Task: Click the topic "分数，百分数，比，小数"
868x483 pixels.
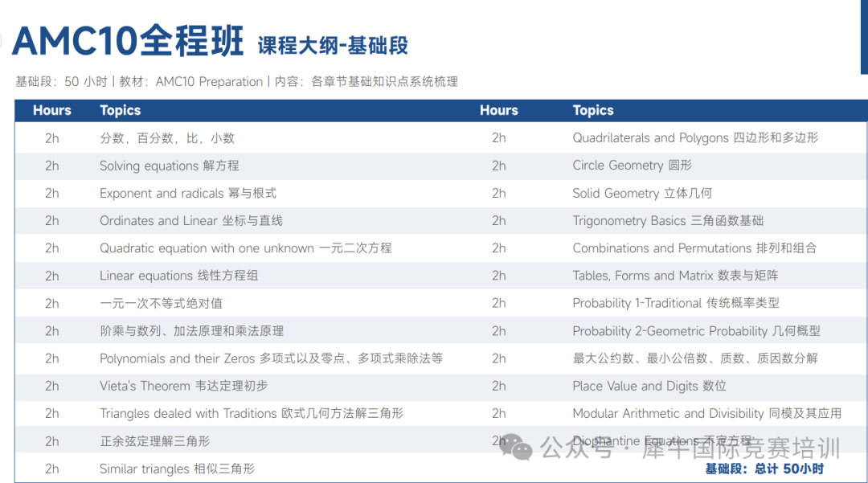Action: click(167, 138)
